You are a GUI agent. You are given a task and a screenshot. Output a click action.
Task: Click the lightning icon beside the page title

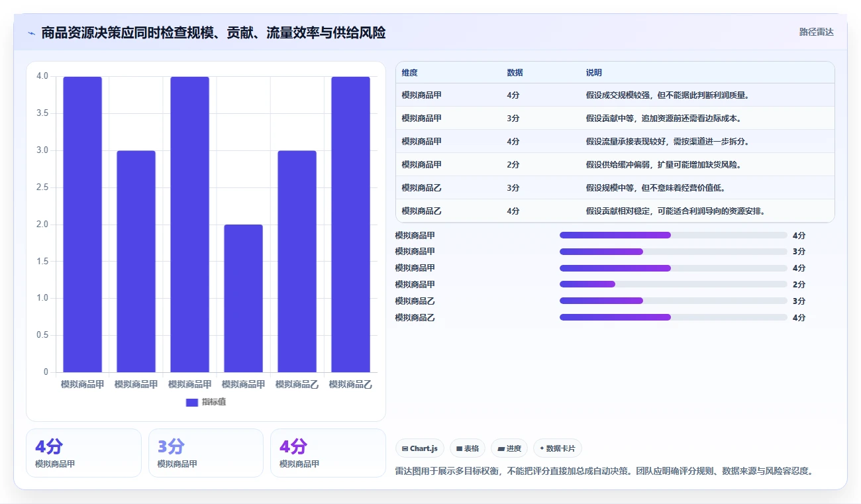[x=32, y=32]
